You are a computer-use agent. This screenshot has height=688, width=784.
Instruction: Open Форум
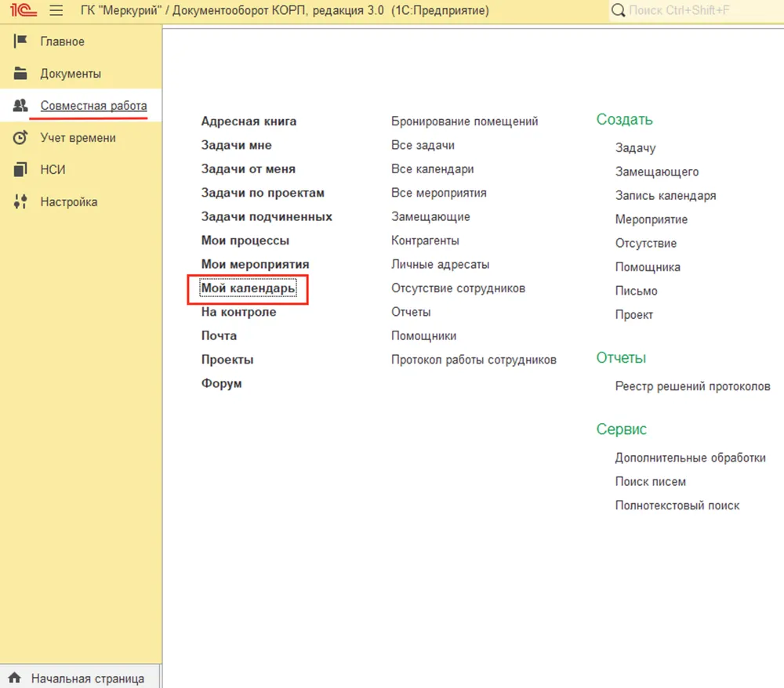222,384
